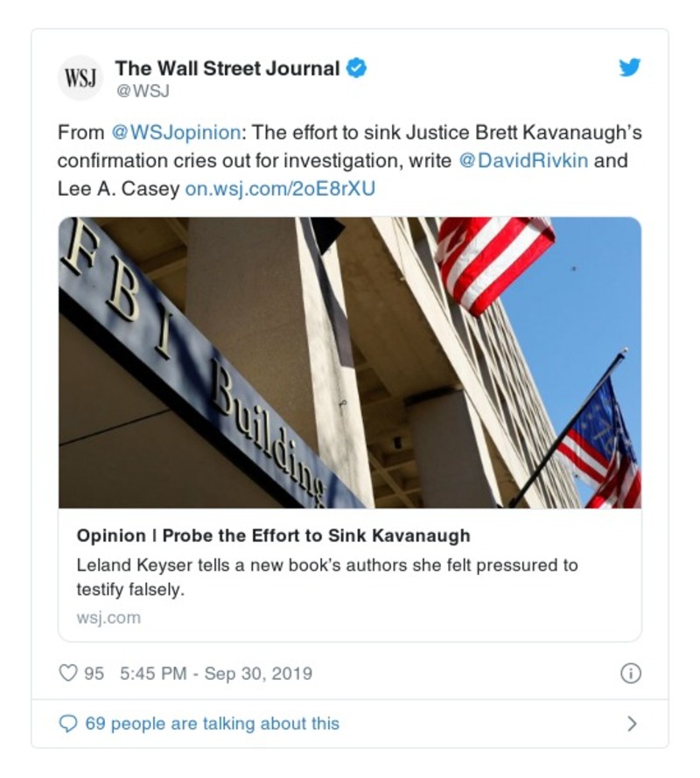Viewport: 700px width, 778px height.
Task: Open The Wall Street Journal profile name
Action: click(x=227, y=68)
